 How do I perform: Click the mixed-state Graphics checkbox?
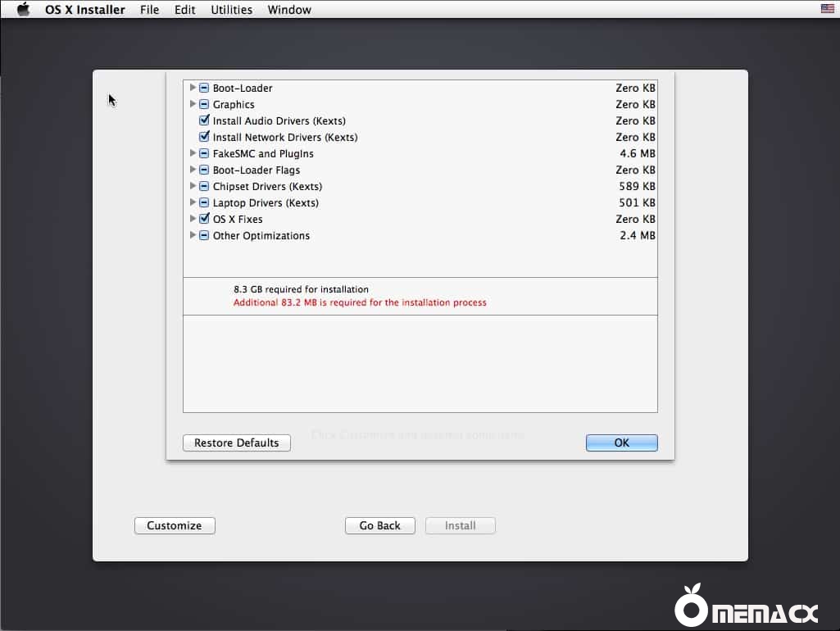point(204,104)
